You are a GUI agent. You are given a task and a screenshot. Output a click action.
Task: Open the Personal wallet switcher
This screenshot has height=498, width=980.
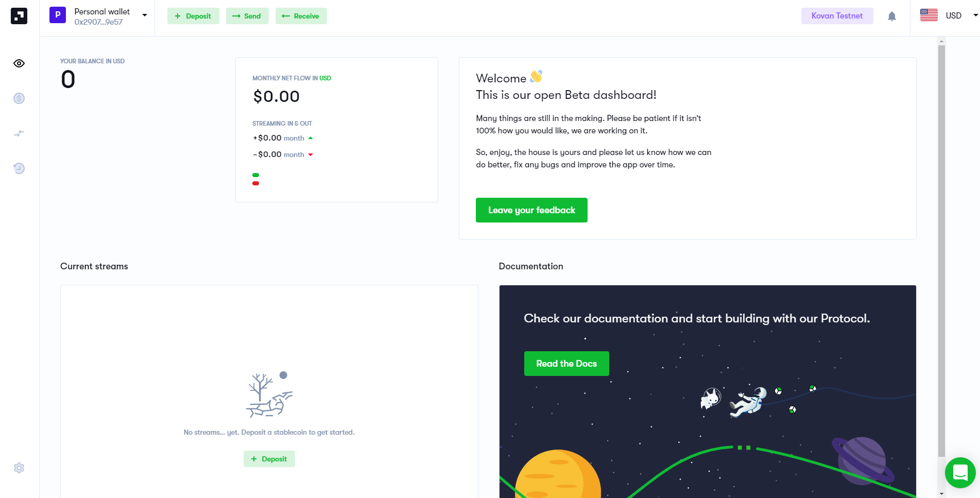tap(145, 15)
